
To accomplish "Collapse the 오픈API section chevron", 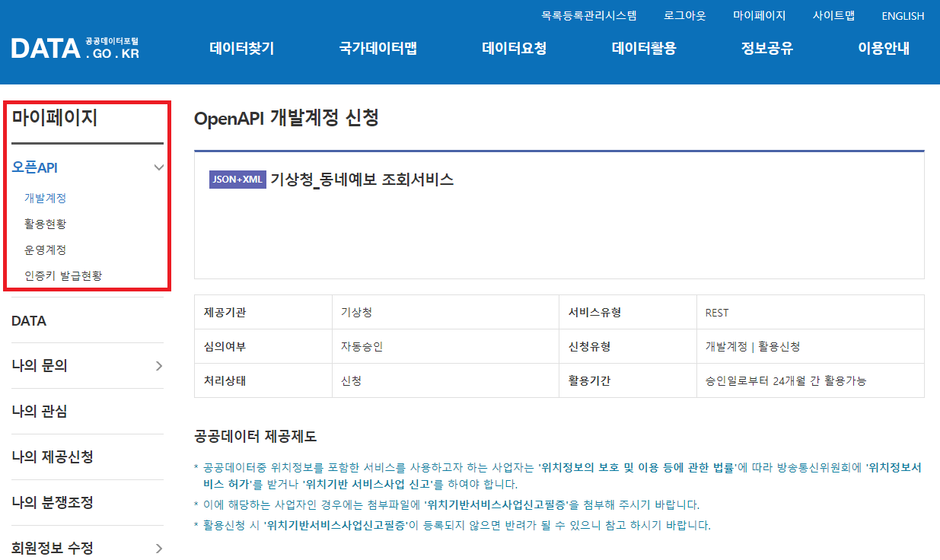I will 158,167.
